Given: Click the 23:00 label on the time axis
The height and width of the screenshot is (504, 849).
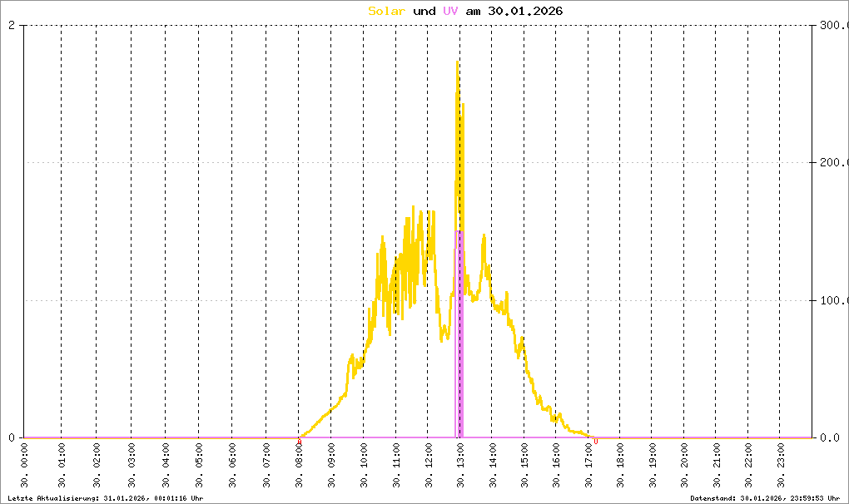Looking at the screenshot, I should (779, 458).
